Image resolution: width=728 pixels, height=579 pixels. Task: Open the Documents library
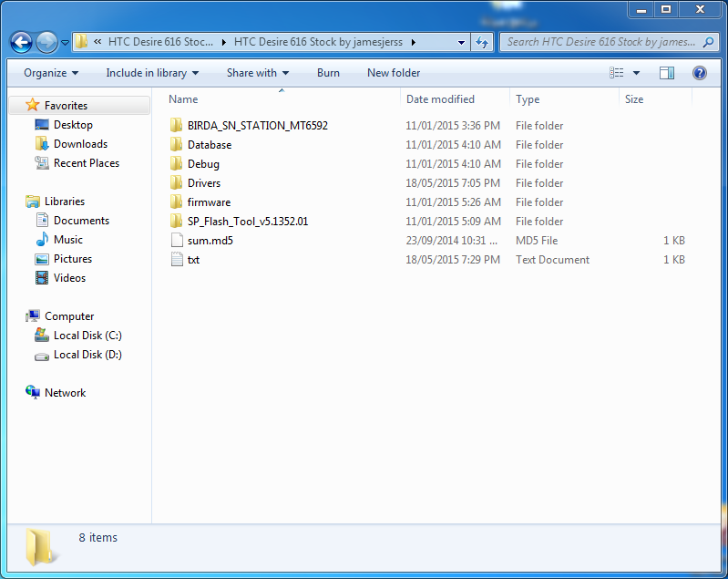(81, 221)
